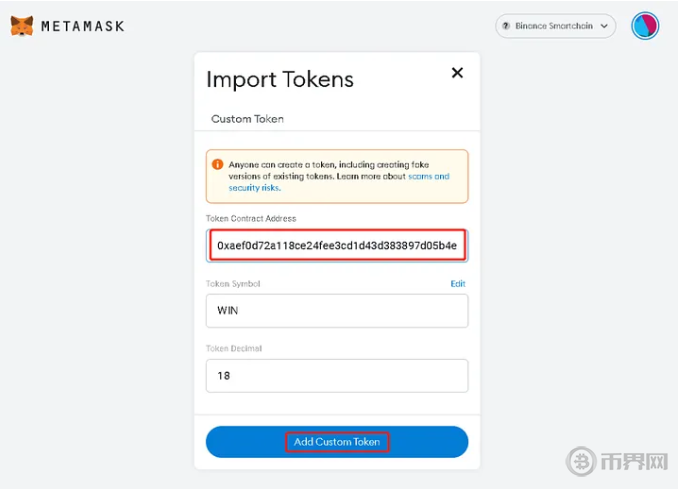Open the account avatar menu
Viewport: 679px width, 489px height.
pos(645,26)
